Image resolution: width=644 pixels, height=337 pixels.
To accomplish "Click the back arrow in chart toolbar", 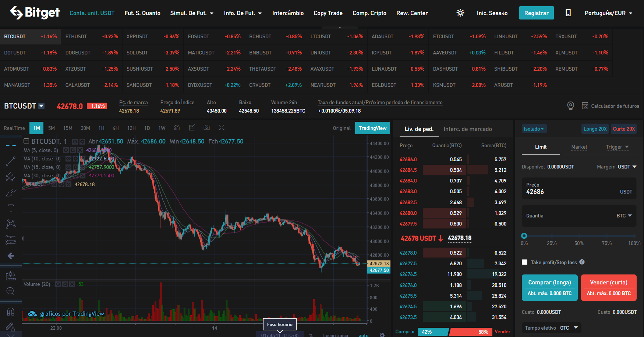I will (x=11, y=256).
